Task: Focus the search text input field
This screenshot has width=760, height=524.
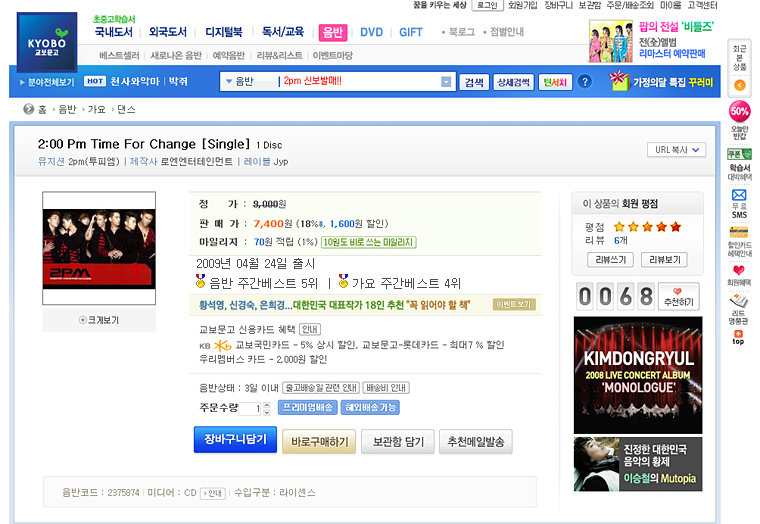Action: [x=360, y=81]
